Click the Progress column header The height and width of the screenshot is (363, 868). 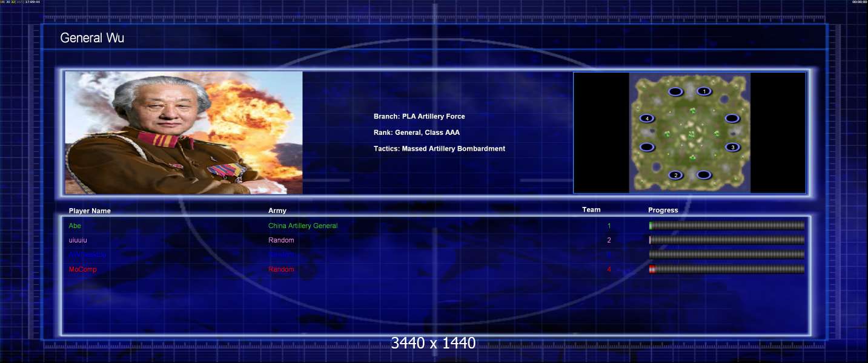[663, 211]
